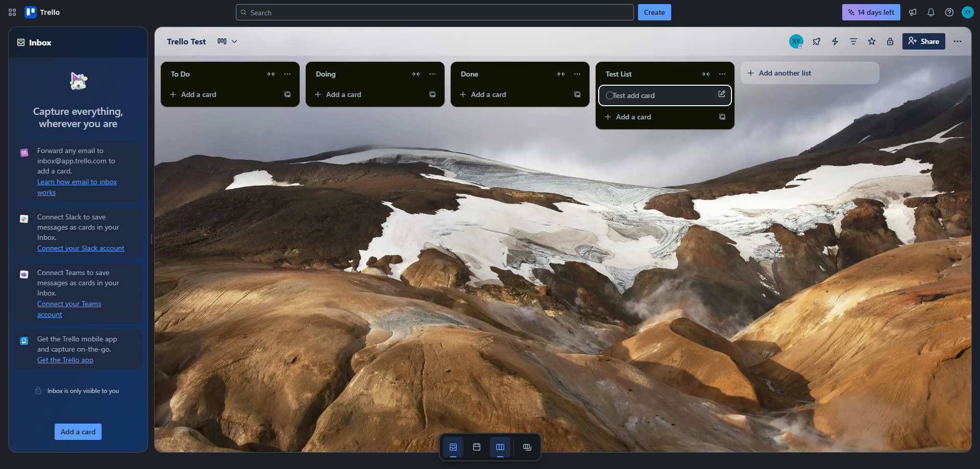980x469 pixels.
Task: Add a card in Test List
Action: coord(656,117)
